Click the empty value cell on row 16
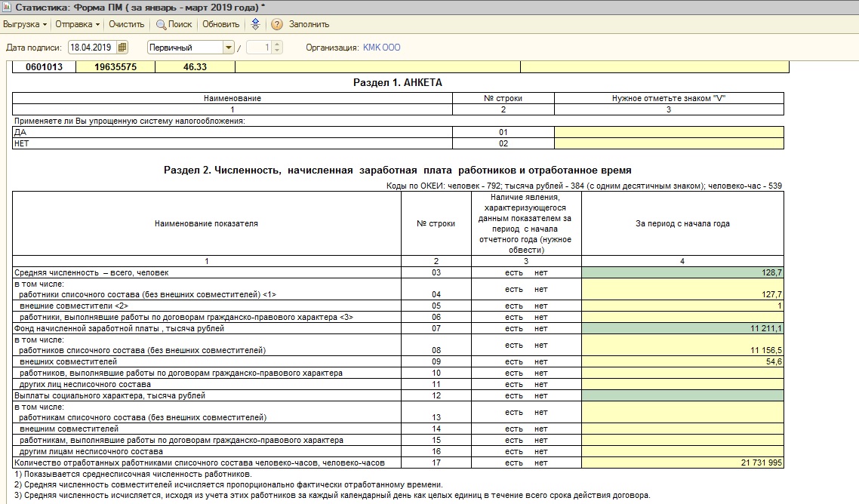Viewport: 859px width, 504px height. tap(682, 451)
